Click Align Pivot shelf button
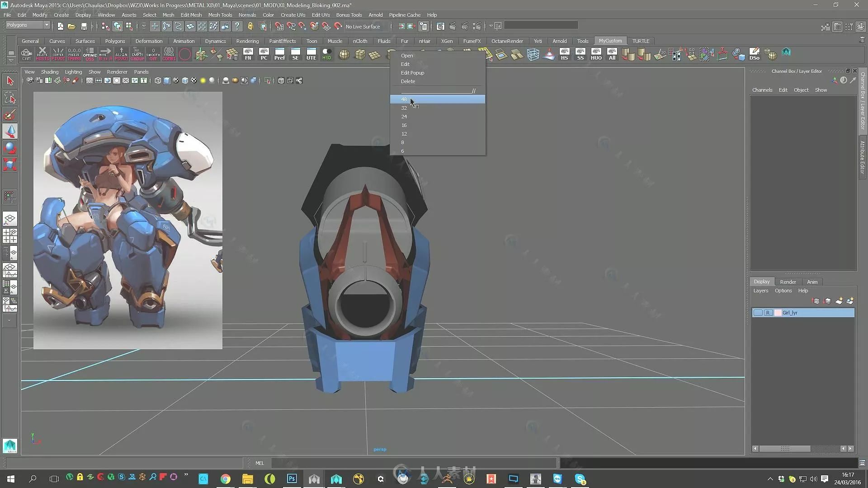868x488 pixels. pos(121,54)
